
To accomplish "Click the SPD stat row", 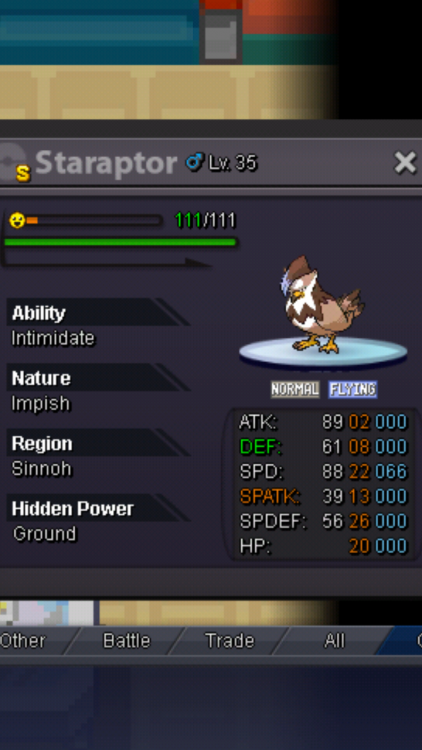I will (323, 472).
